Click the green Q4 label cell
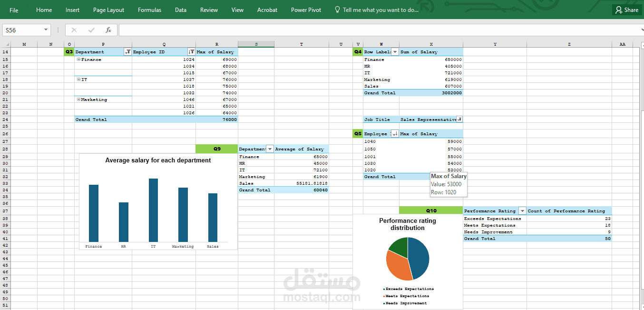 click(x=358, y=52)
